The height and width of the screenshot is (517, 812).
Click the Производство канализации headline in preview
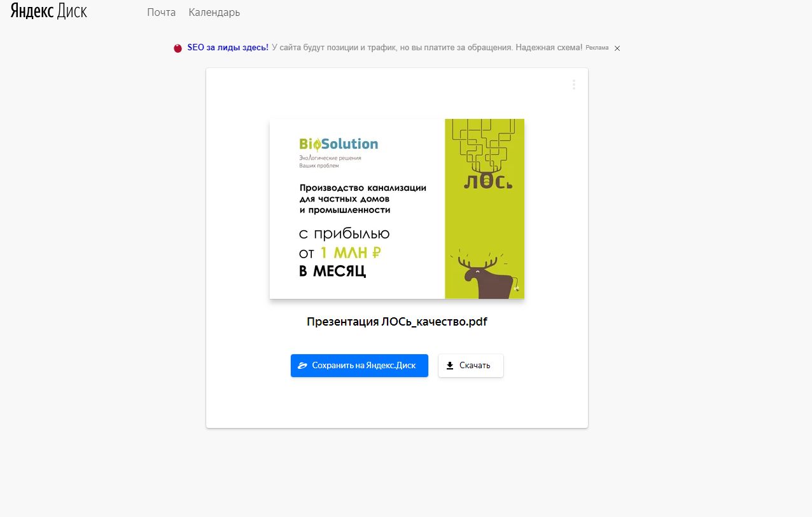[x=363, y=188]
